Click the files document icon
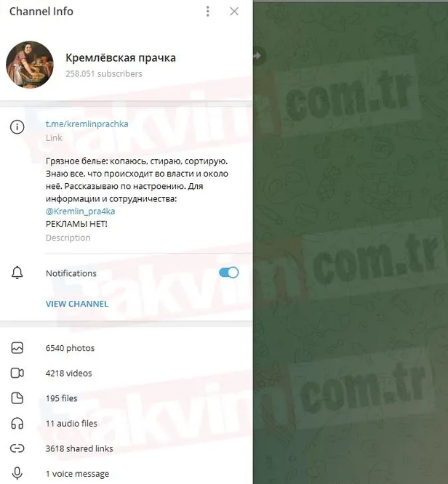 point(17,398)
